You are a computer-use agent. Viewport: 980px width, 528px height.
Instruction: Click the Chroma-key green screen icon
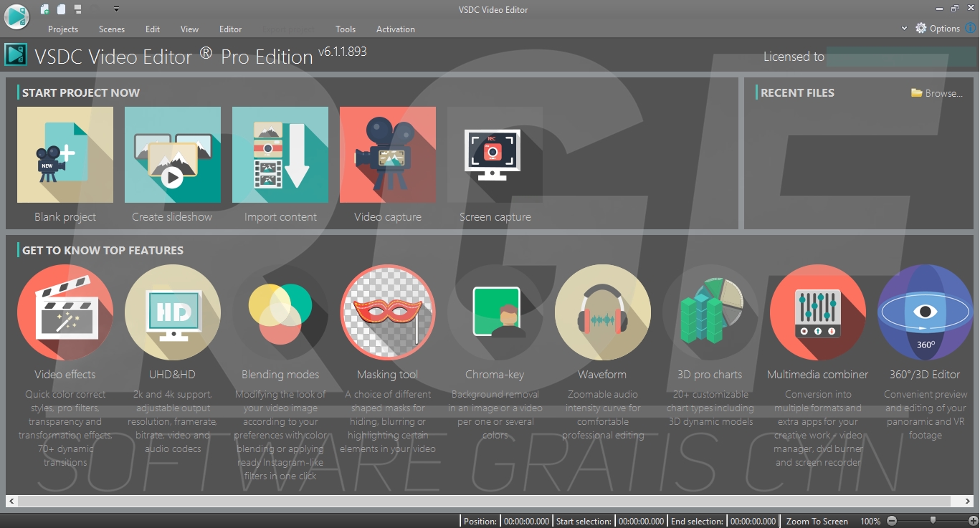coord(495,312)
